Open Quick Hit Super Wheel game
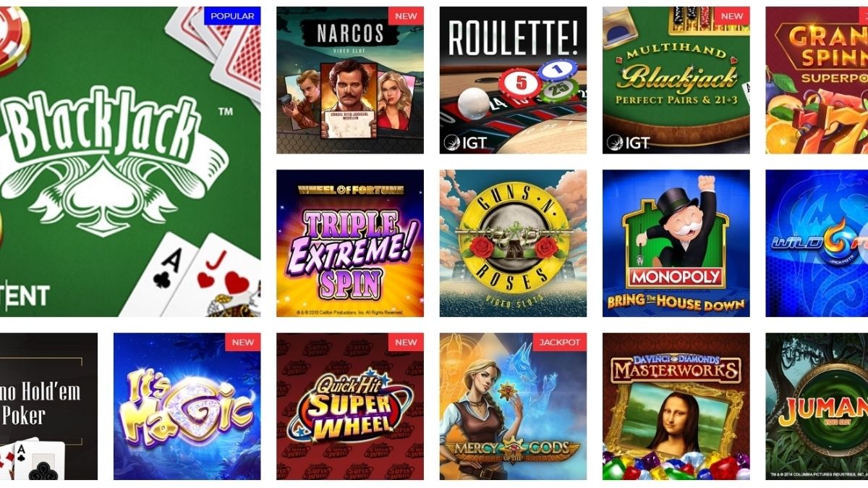This screenshot has width=868, height=488. [x=350, y=406]
